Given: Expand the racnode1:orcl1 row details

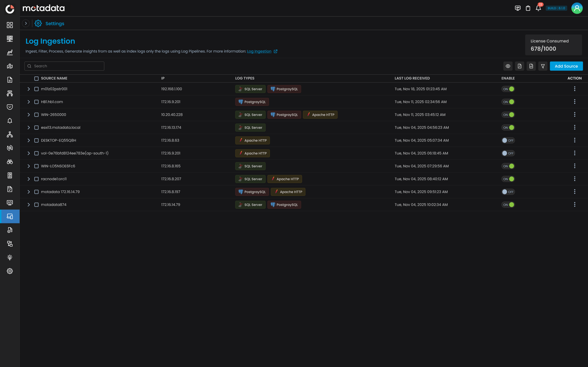Looking at the screenshot, I should [x=28, y=179].
